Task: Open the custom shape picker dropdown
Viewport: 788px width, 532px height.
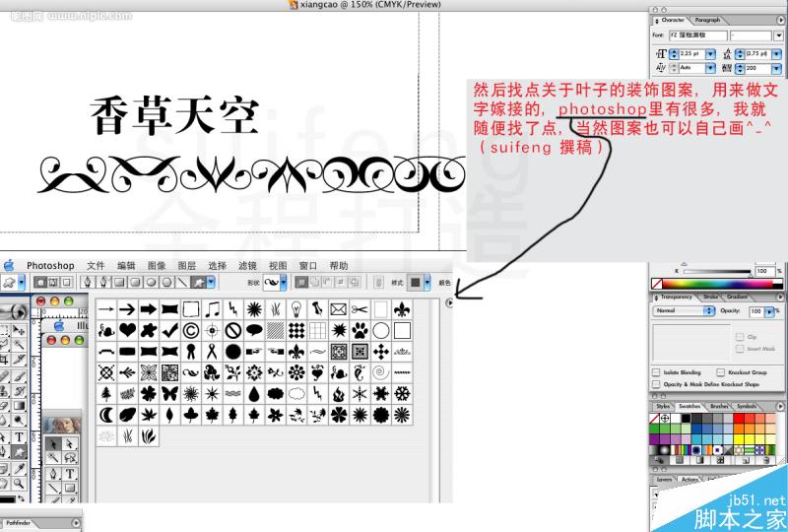Action: click(x=284, y=282)
